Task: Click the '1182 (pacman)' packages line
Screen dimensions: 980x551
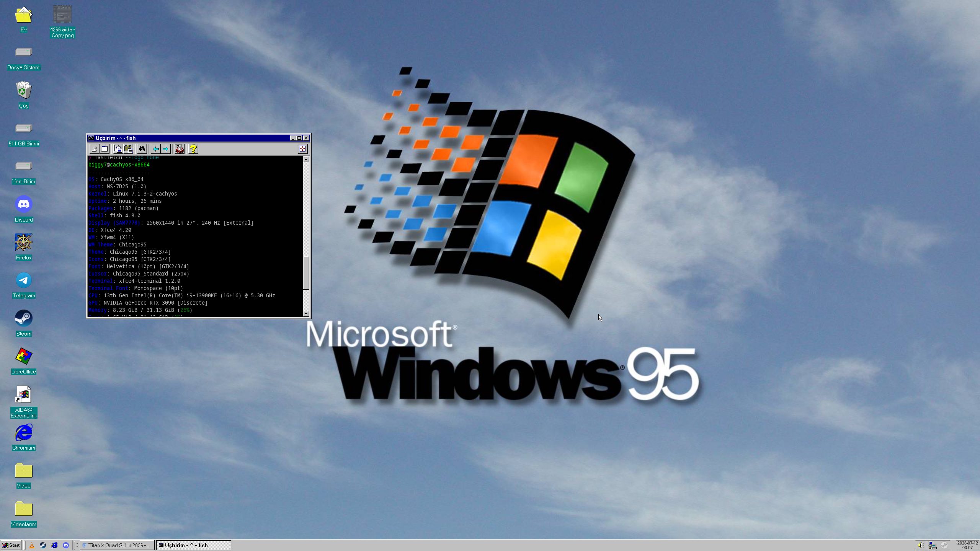Action: click(x=139, y=209)
